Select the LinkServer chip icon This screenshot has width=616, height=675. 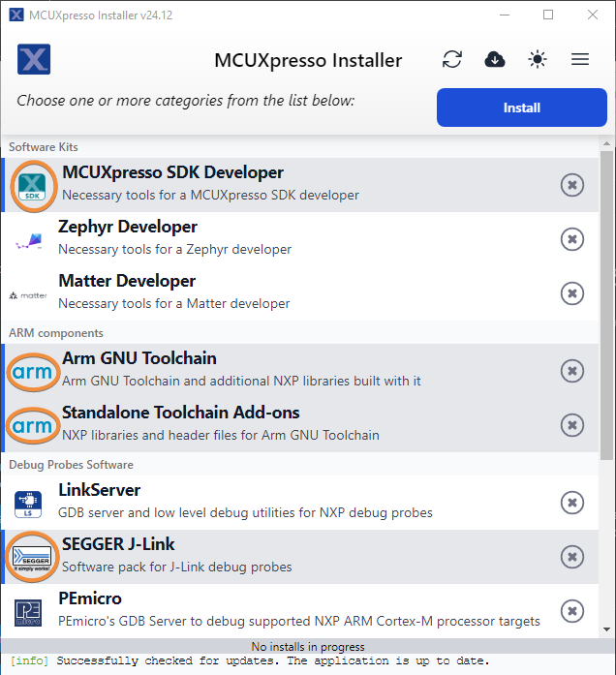[x=28, y=505]
